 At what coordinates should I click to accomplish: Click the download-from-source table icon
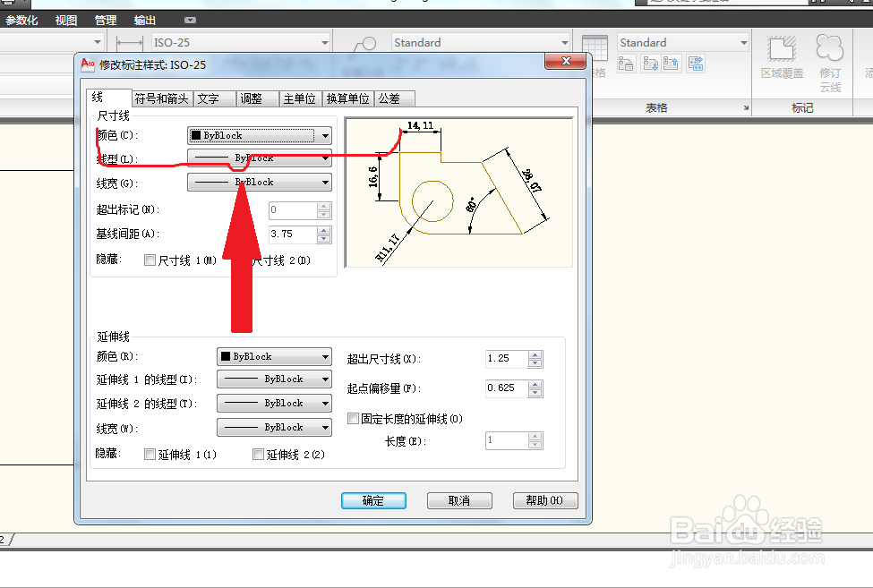click(650, 64)
